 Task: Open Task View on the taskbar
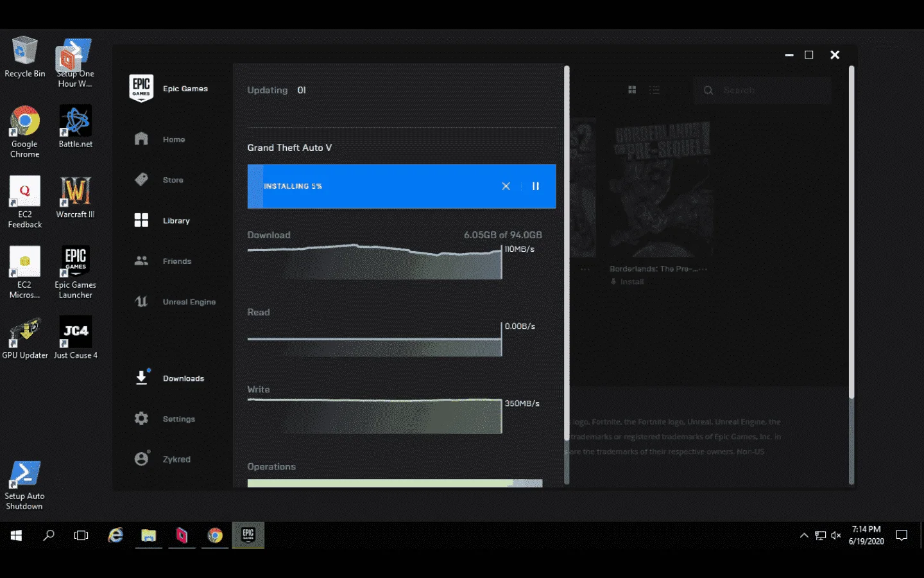pyautogui.click(x=81, y=535)
